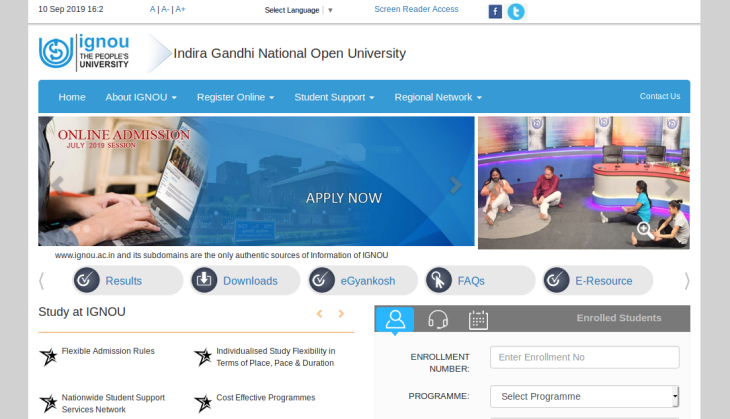The height and width of the screenshot is (419, 730).
Task: Open the studio yoga photo thumbnail
Action: coord(584,182)
